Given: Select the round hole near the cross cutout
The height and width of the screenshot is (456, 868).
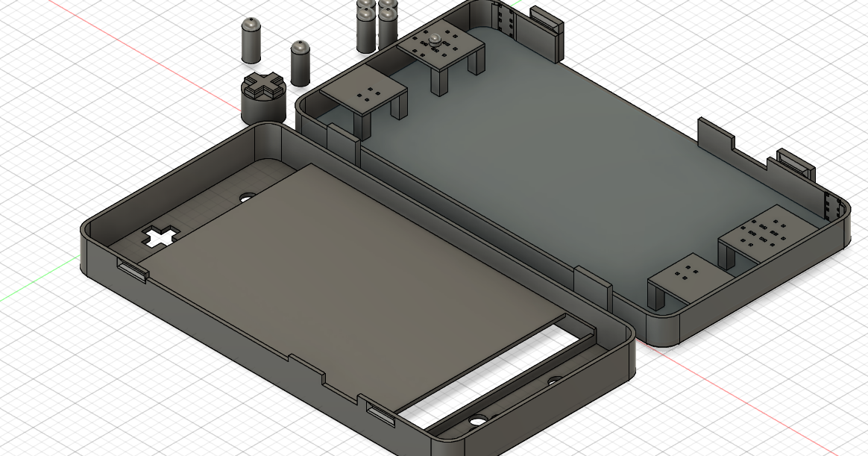Looking at the screenshot, I should [247, 197].
